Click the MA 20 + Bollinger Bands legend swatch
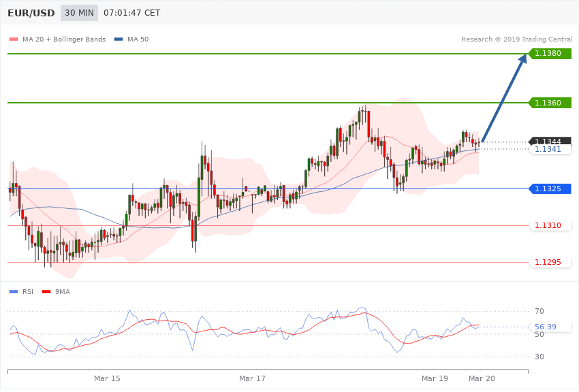579x392 pixels. coord(14,39)
